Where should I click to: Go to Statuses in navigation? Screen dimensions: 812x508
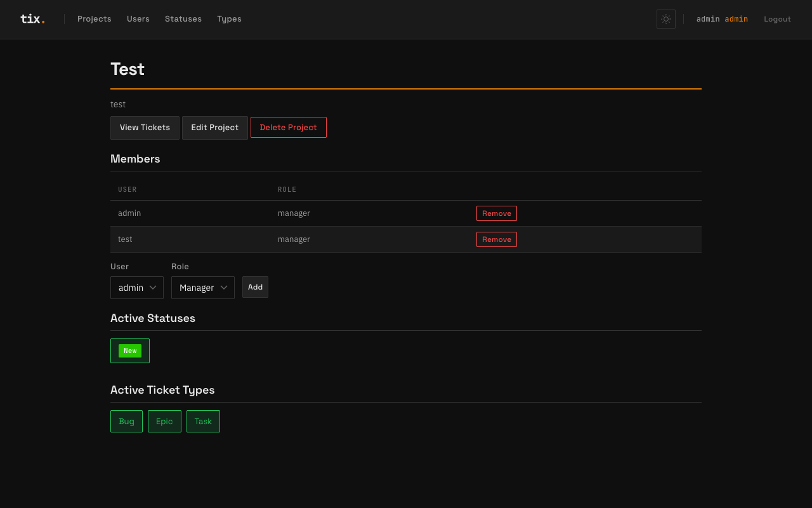click(183, 19)
